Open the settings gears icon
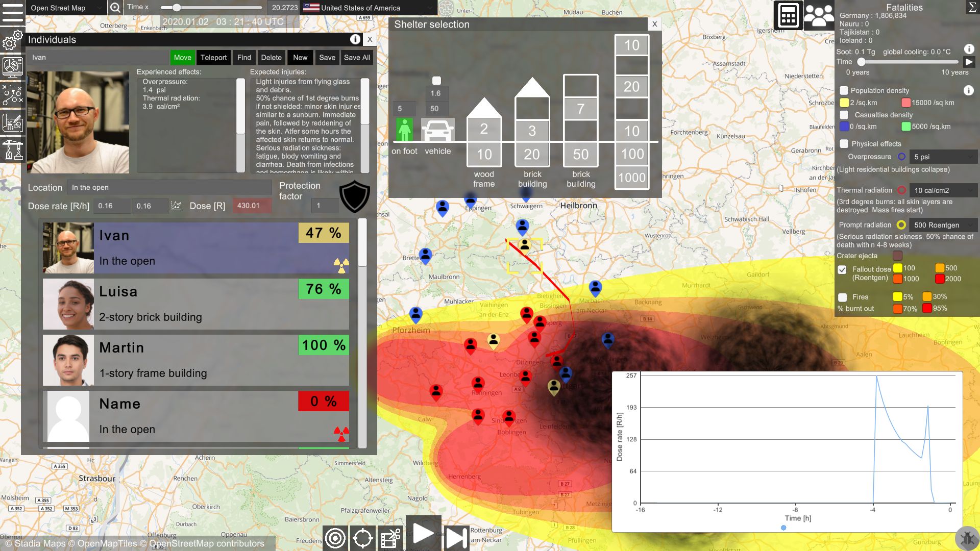Image resolution: width=980 pixels, height=551 pixels. point(12,40)
